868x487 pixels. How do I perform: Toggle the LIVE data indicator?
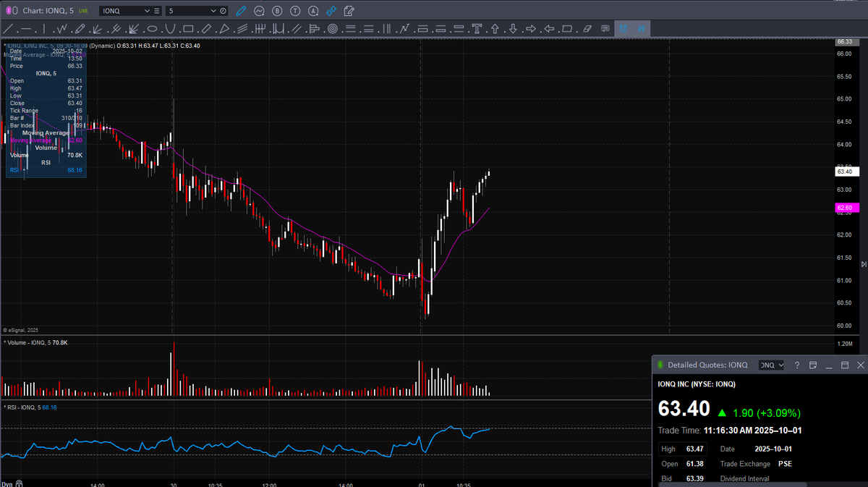84,12
